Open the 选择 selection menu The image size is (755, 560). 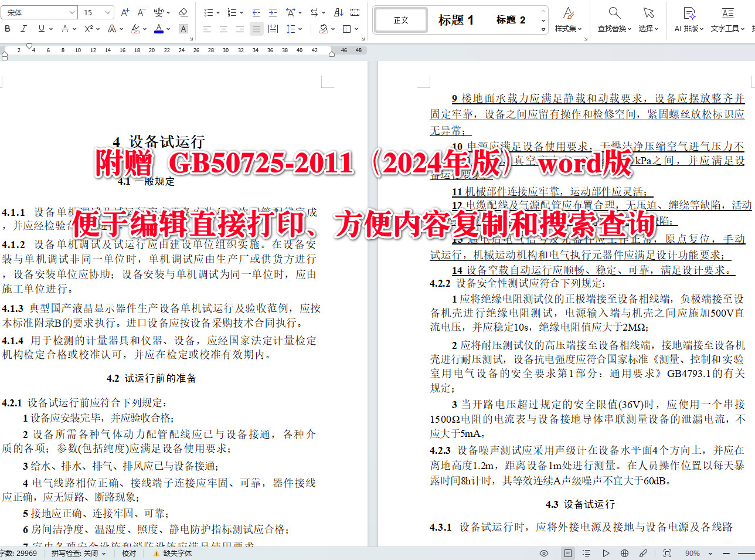pyautogui.click(x=648, y=19)
